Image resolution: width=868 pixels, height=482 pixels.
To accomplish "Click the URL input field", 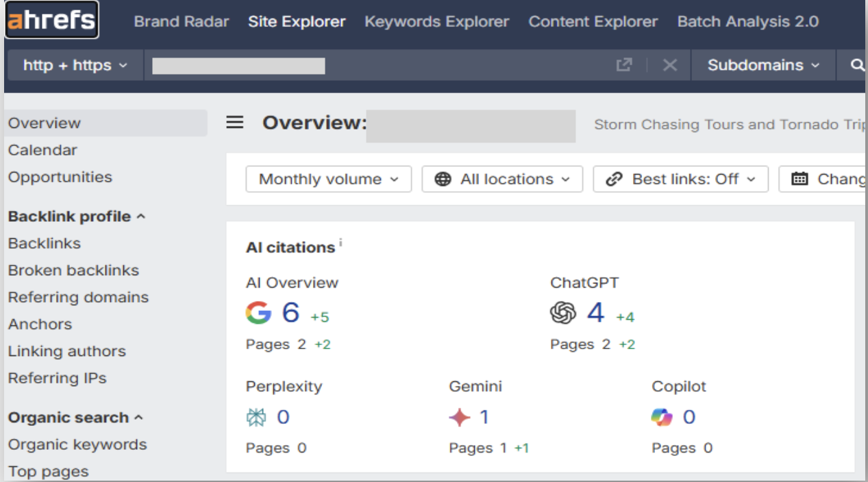I will [377, 65].
